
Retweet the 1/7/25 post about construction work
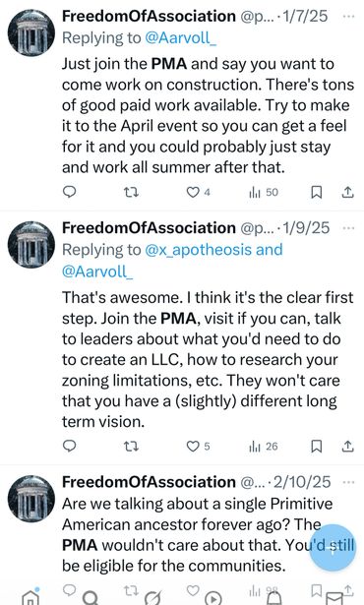[131, 192]
